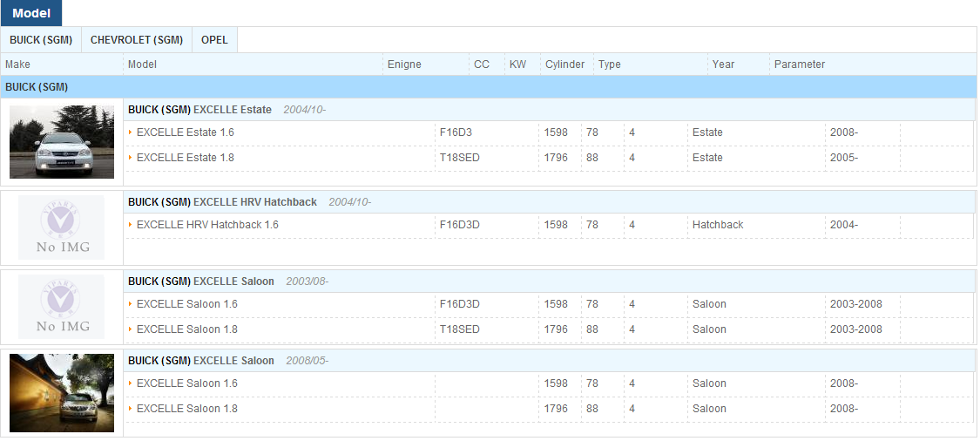Click arrow bullet beside EXCELLE Estate 1.8
Viewport: 980px width, 441px height.
(x=131, y=158)
